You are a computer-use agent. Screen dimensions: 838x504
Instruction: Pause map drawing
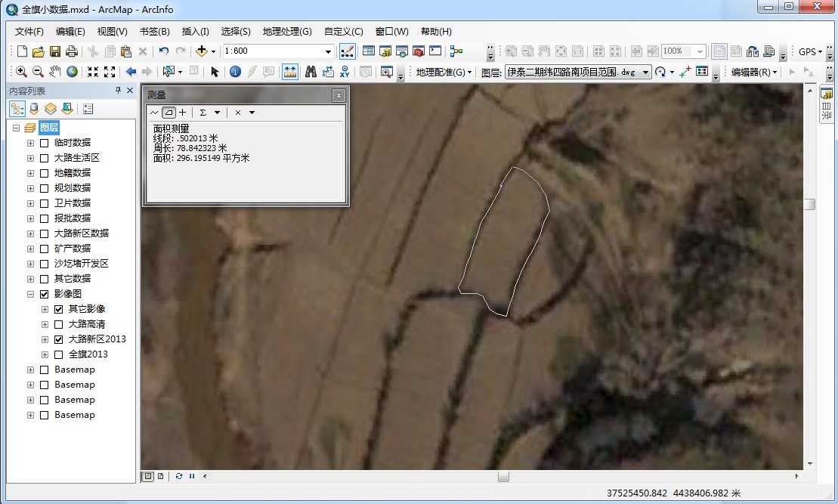tap(191, 476)
